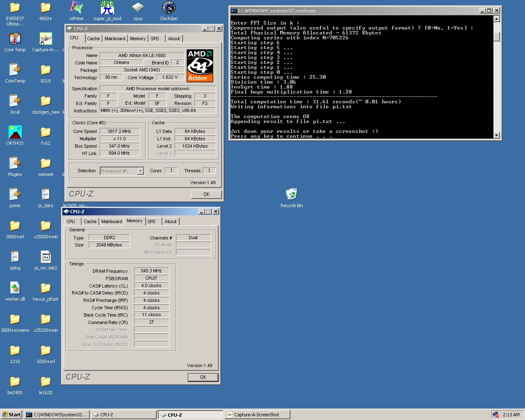This screenshot has width=525, height=420.
Task: Switch to About tab in upper CPU-Z
Action: tap(174, 39)
